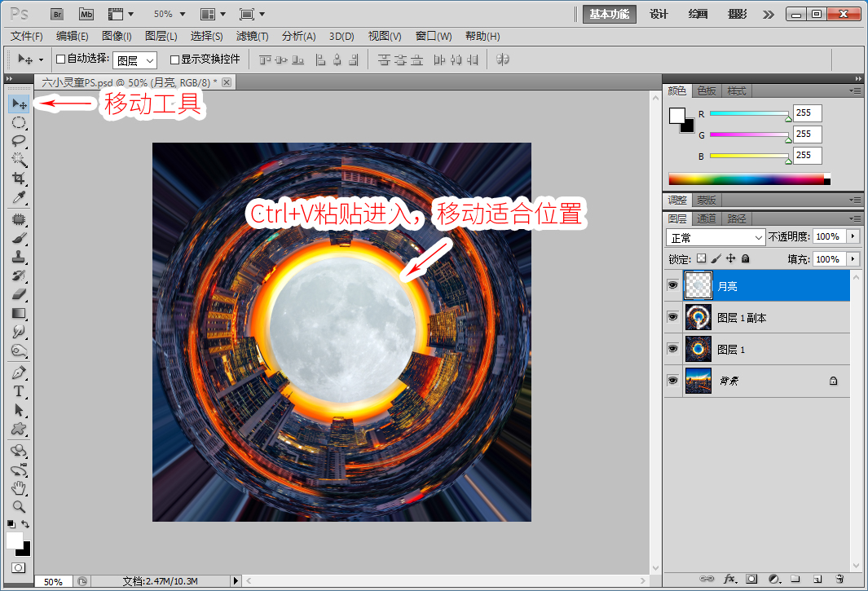Toggle Quick Mask mode
Viewport: 868px width, 591px height.
click(18, 567)
